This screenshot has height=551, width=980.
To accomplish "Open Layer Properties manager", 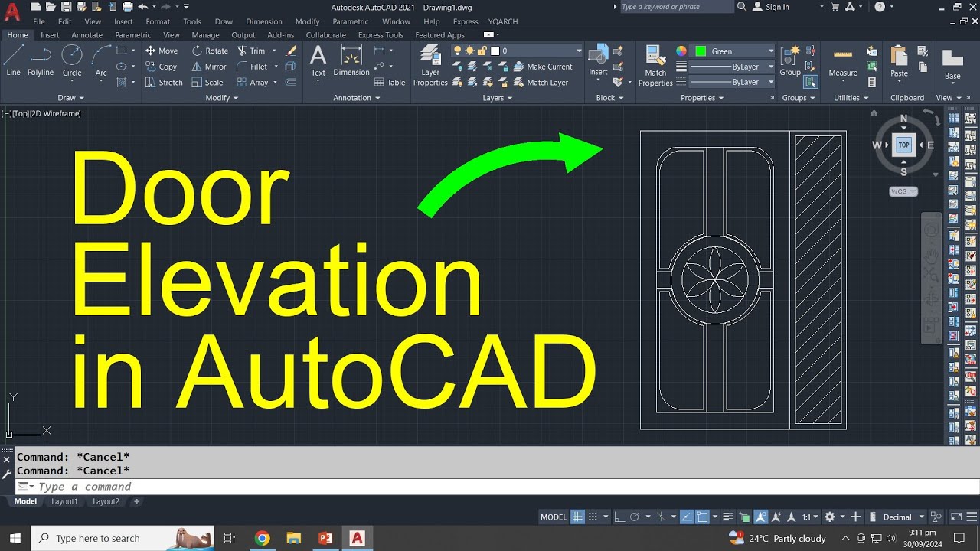I will [x=430, y=66].
